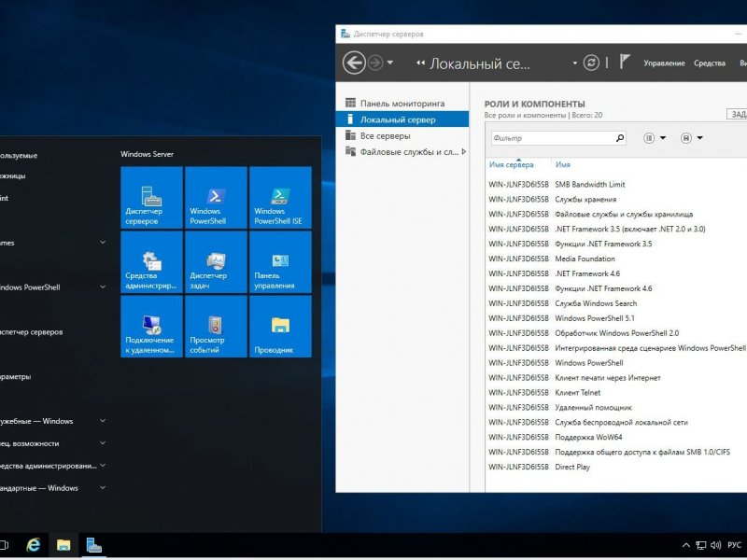Select the Обработчик Windows PowerShell 2.0 row

tap(617, 333)
